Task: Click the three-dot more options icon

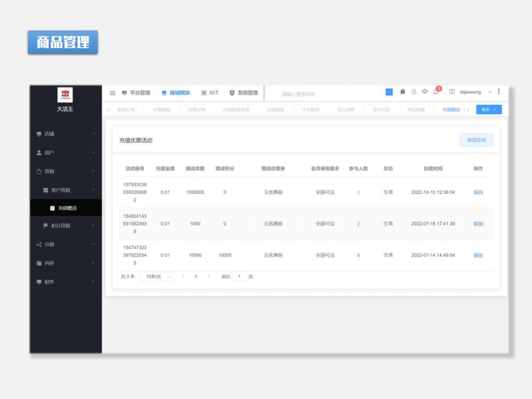Action: (499, 92)
